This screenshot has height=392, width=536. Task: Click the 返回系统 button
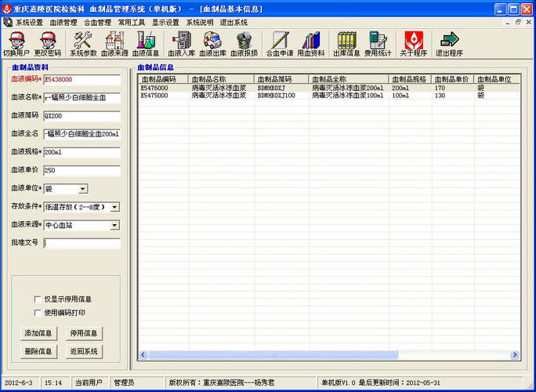[x=84, y=351]
